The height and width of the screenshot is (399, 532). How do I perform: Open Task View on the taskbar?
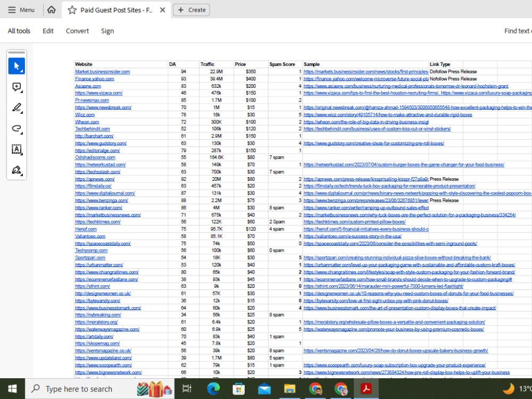[187, 389]
